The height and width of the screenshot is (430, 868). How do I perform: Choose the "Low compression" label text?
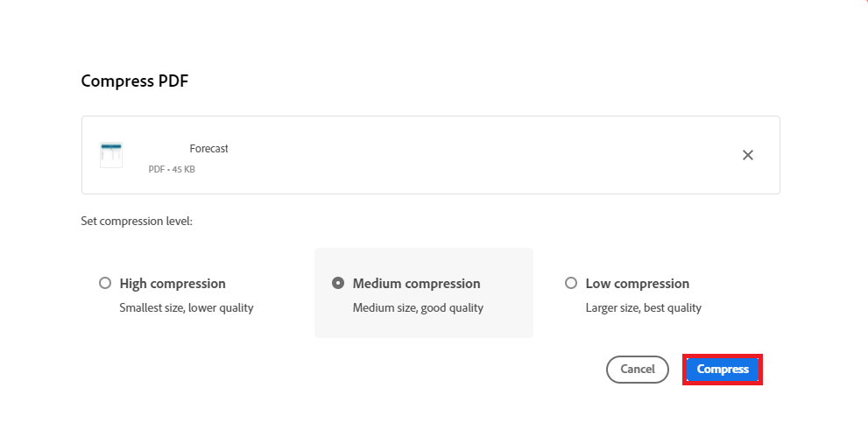[x=637, y=284]
